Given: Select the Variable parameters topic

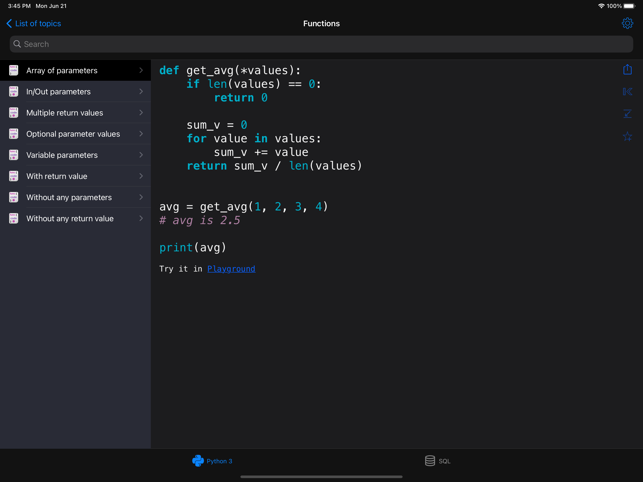Looking at the screenshot, I should (75, 155).
